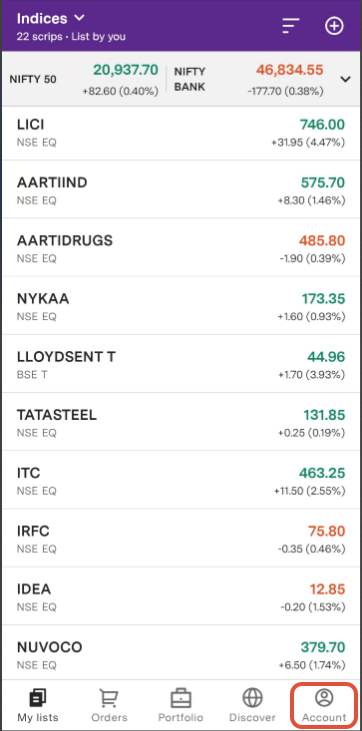The width and height of the screenshot is (362, 731).
Task: Tap the add scrip plus icon
Action: [x=334, y=26]
